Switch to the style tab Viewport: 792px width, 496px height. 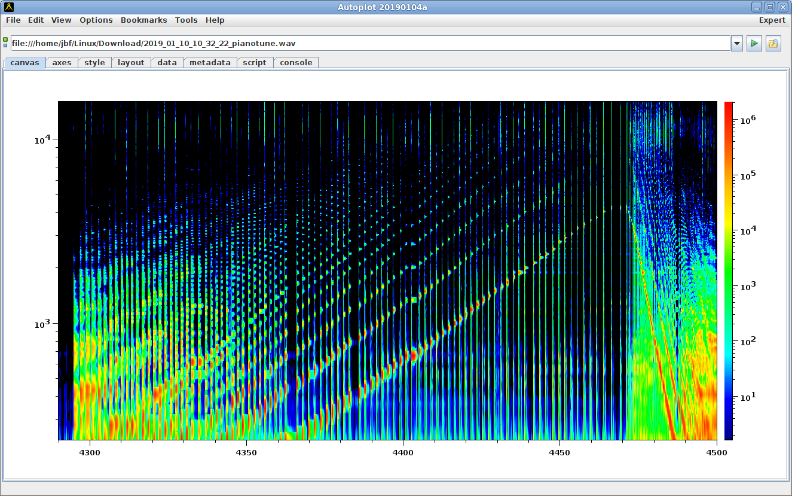pyautogui.click(x=94, y=63)
